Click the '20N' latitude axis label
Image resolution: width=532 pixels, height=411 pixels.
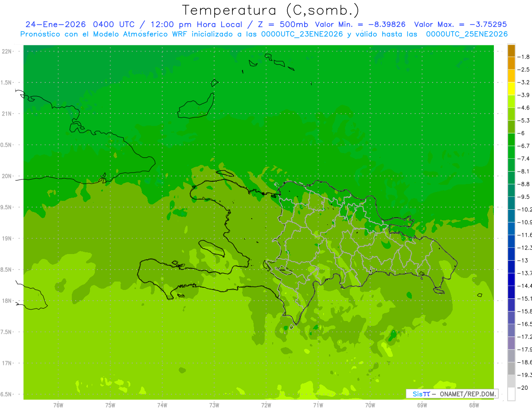click(7, 176)
